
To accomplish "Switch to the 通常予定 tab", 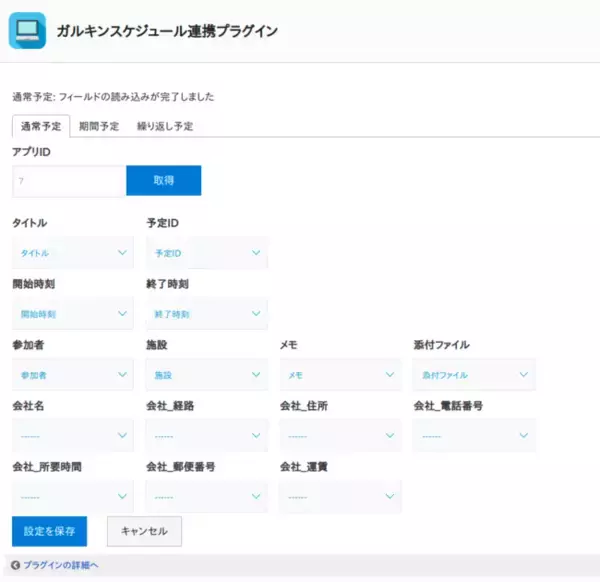I will tap(41, 127).
